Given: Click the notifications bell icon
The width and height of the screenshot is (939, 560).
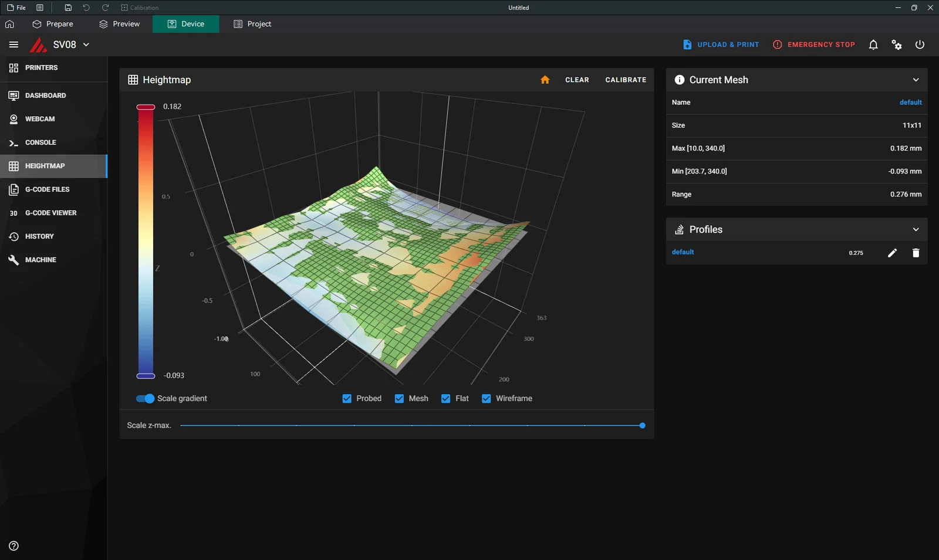Looking at the screenshot, I should pos(873,45).
